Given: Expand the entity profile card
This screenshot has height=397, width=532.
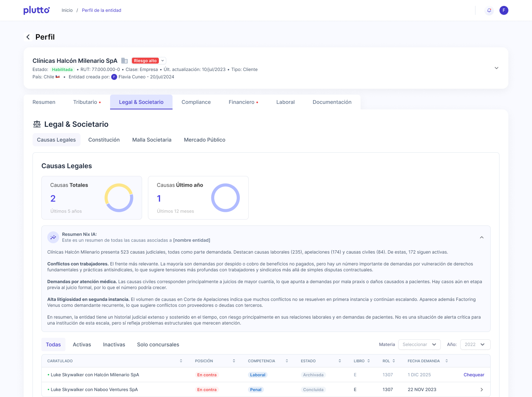Looking at the screenshot, I should [497, 68].
